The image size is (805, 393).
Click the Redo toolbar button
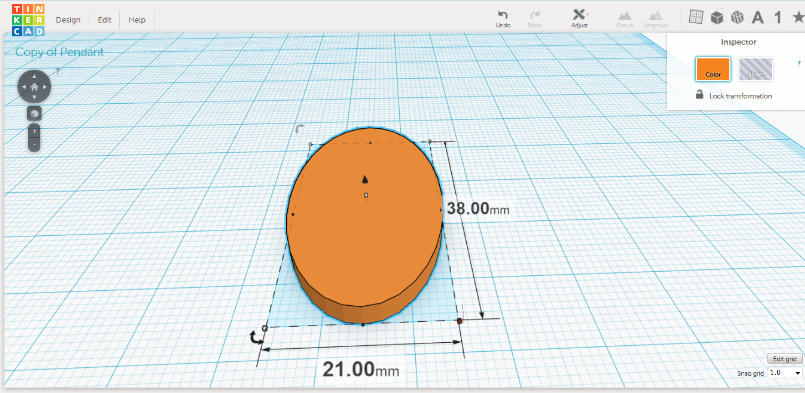(534, 19)
